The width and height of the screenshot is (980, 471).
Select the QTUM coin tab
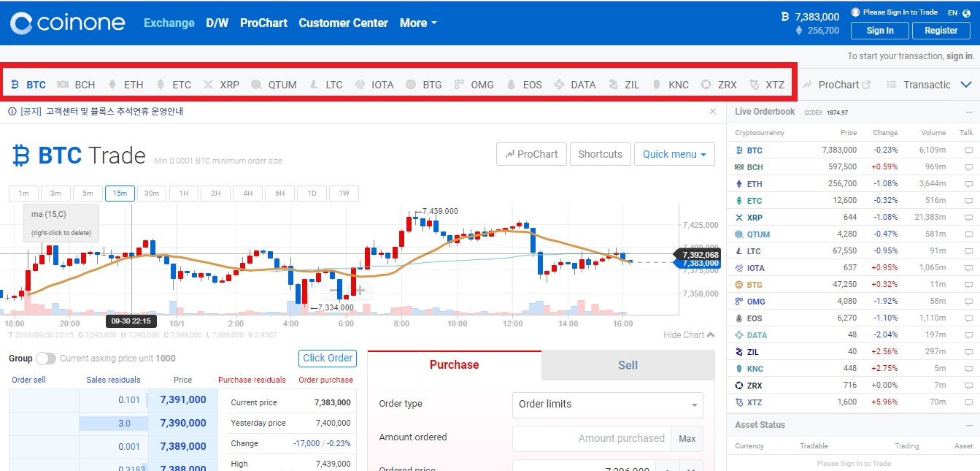[274, 85]
